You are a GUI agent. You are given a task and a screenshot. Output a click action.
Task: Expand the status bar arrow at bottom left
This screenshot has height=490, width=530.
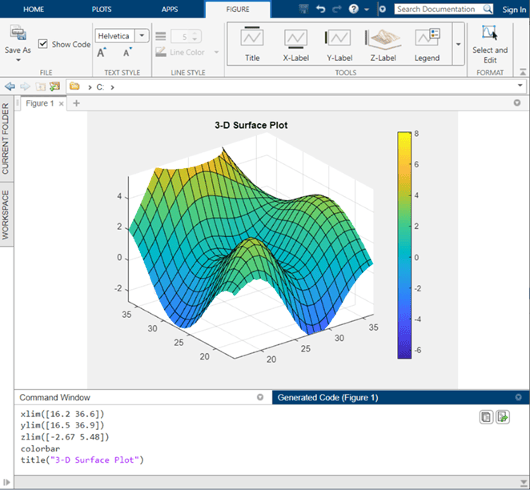pos(6,482)
